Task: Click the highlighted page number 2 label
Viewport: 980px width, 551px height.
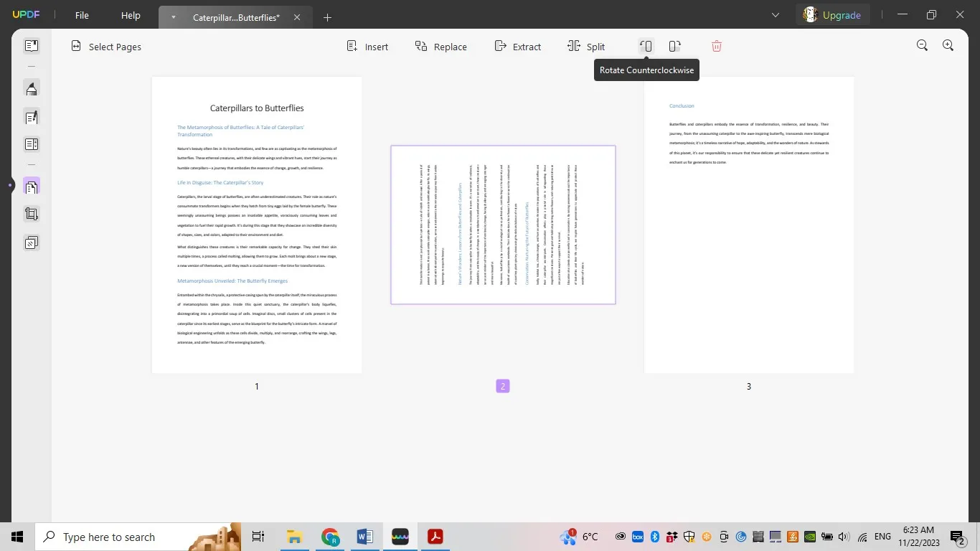Action: (503, 386)
